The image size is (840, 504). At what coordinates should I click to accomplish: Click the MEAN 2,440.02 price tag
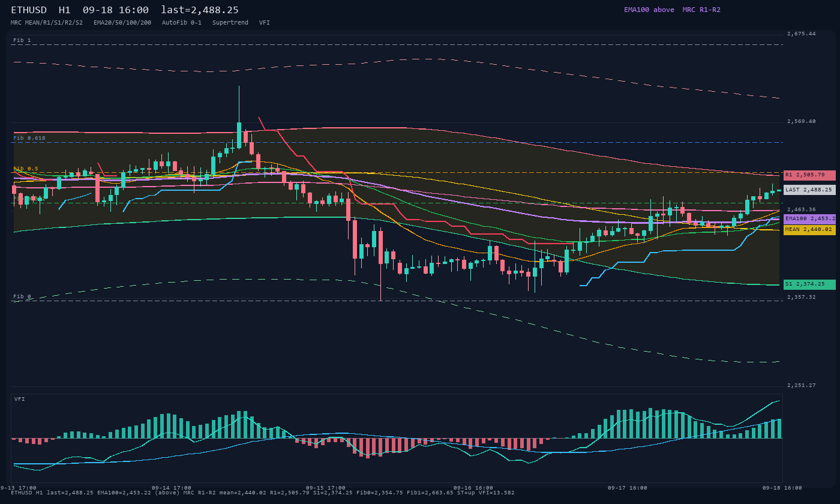pyautogui.click(x=809, y=230)
